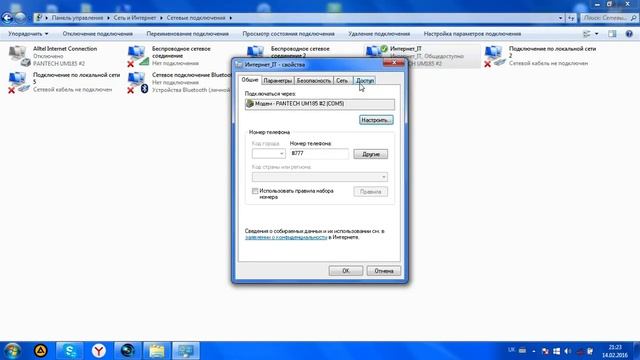Click Просмотр состояния подключения
This screenshot has height=360, width=640.
288,34
